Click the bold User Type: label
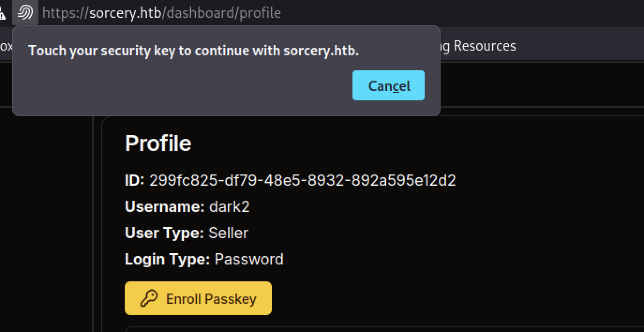644x332 pixels. 164,233
